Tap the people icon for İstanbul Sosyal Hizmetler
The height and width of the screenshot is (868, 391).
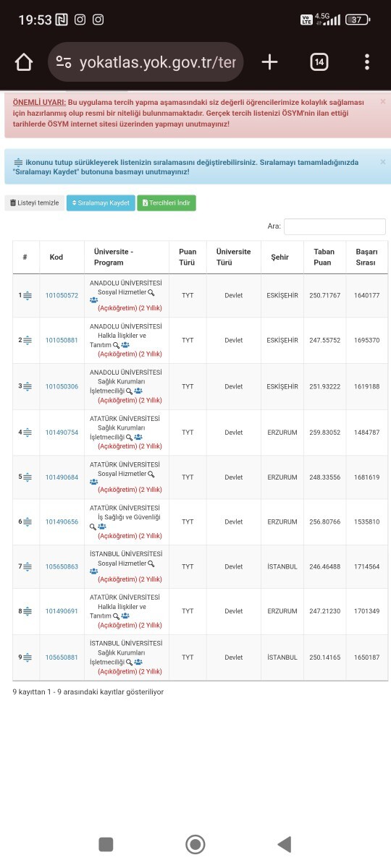tap(93, 570)
